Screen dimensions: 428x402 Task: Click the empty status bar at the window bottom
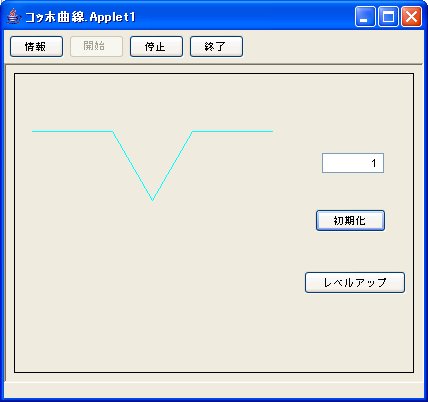(214, 390)
